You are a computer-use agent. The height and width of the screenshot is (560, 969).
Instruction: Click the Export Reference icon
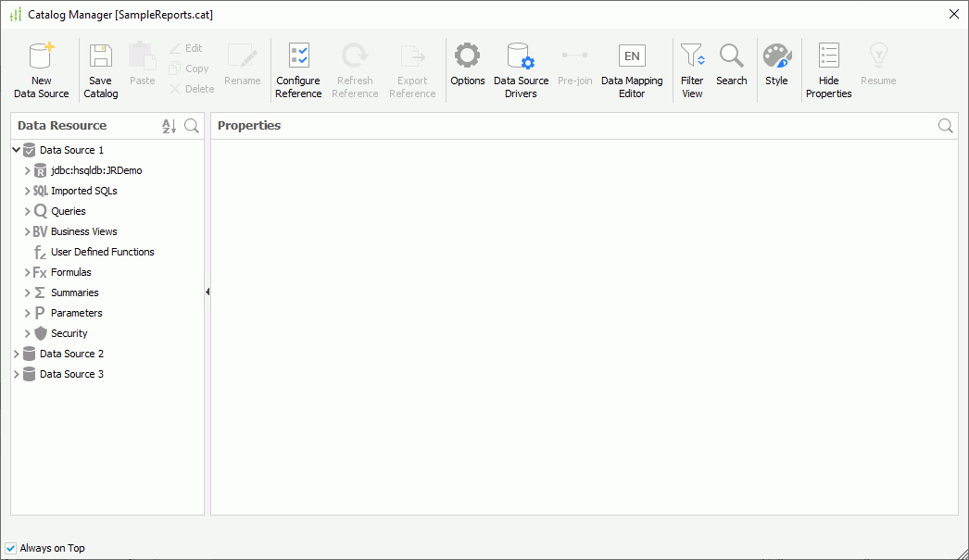[x=412, y=56]
